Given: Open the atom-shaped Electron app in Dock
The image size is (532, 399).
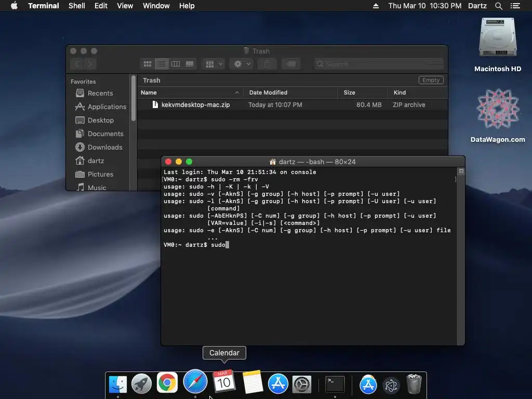Looking at the screenshot, I should point(391,385).
